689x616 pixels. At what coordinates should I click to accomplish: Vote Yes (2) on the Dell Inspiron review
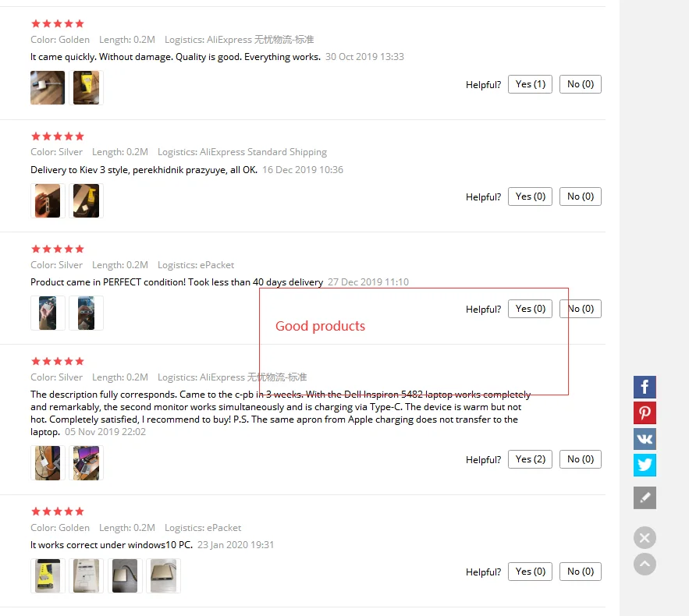[530, 459]
